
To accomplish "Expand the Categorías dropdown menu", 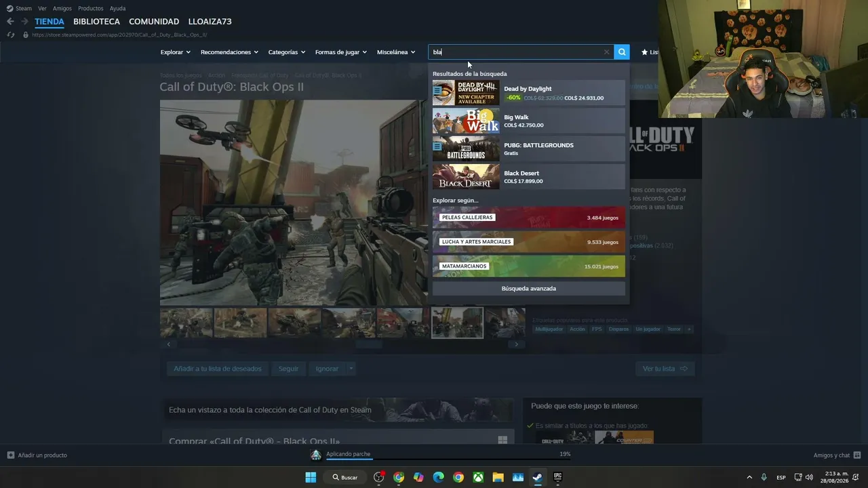I will (x=287, y=52).
